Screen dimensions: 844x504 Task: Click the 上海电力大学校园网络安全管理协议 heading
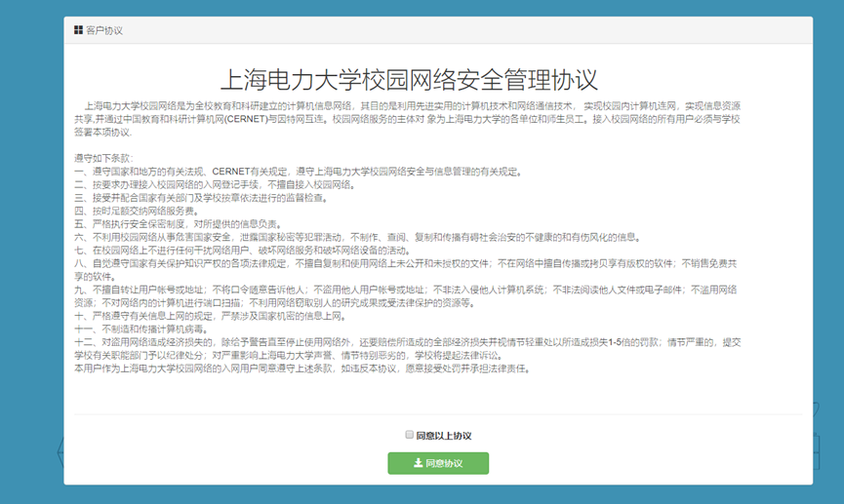click(410, 79)
